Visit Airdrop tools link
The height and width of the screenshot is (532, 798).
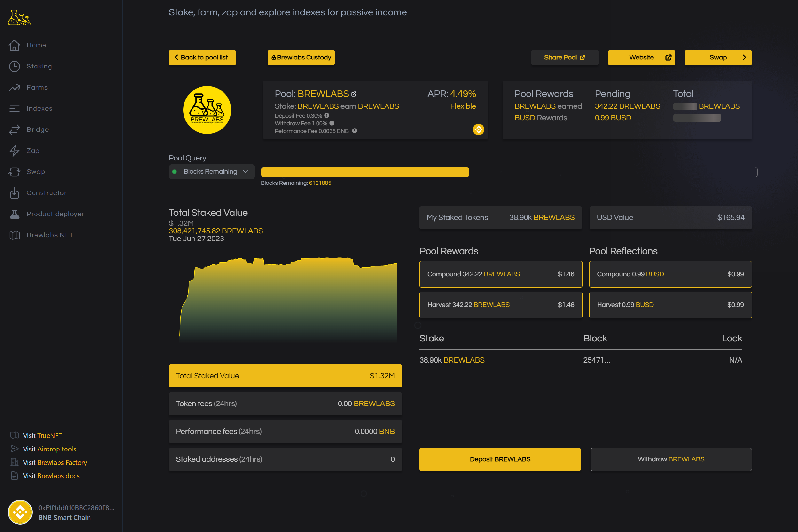coord(50,449)
